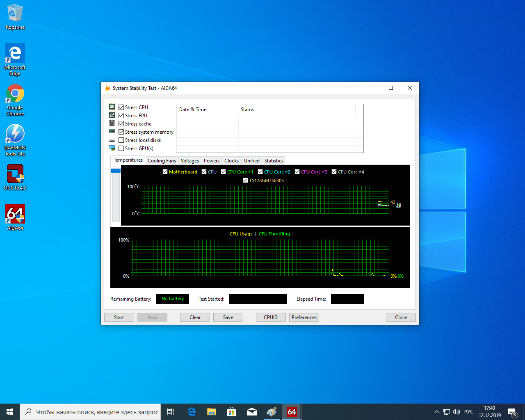Screen dimensions: 525x420
Task: Click the Status column header
Action: pyautogui.click(x=297, y=110)
